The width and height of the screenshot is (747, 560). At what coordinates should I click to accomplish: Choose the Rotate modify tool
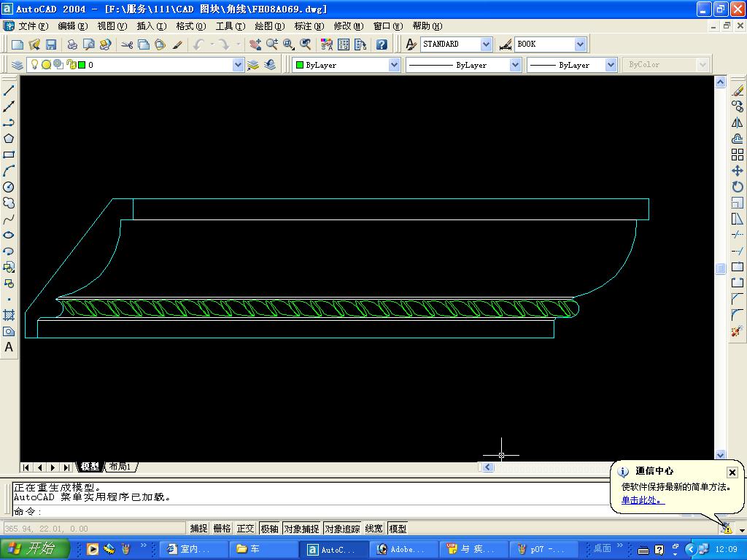(x=738, y=187)
